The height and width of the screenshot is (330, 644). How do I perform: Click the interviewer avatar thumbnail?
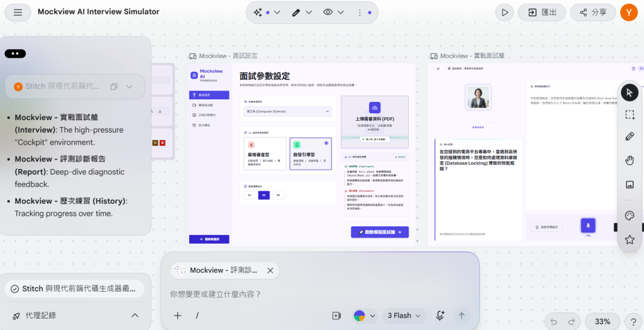point(478,97)
